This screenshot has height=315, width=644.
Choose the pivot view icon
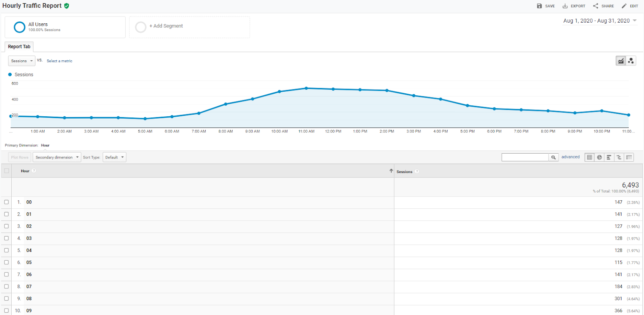[629, 157]
